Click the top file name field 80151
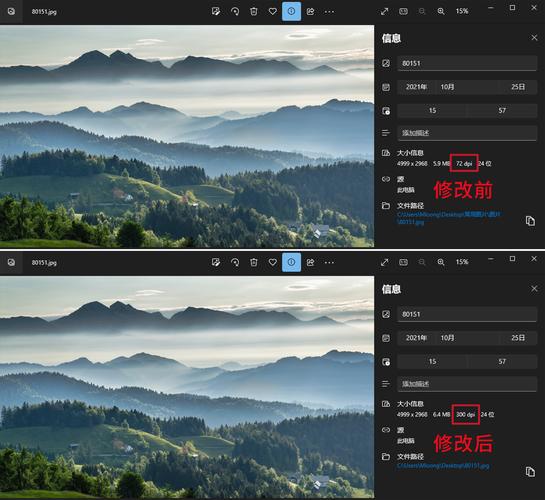The image size is (545, 500). (467, 63)
